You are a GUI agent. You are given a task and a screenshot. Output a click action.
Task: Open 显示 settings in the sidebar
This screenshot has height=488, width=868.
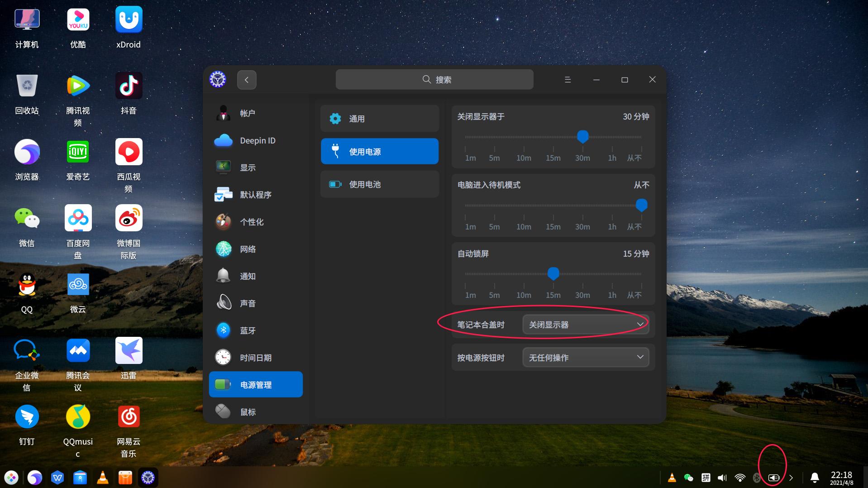tap(256, 167)
